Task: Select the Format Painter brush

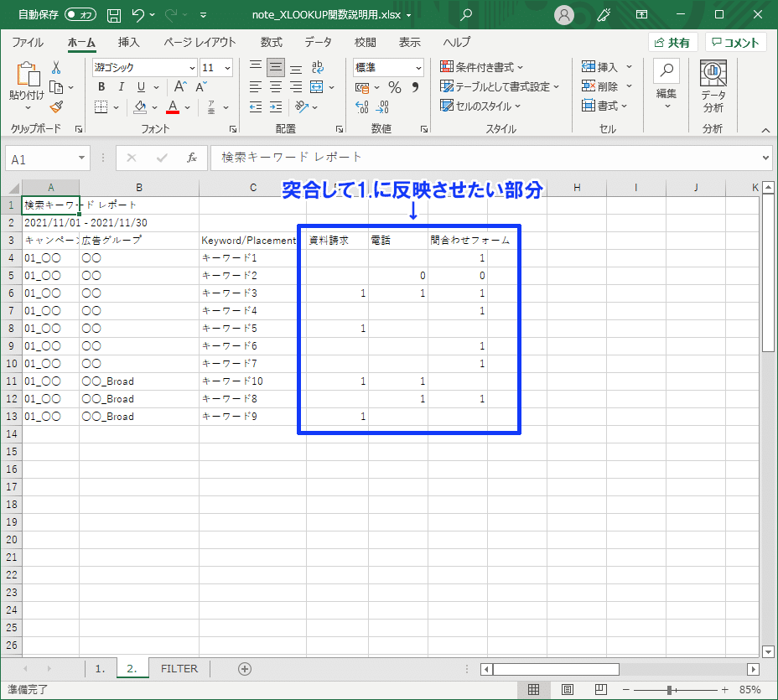Action: 56,106
